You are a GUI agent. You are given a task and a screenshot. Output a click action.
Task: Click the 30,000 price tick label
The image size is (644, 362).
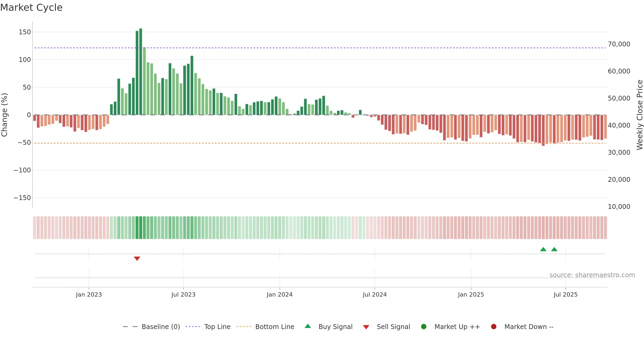(x=619, y=153)
